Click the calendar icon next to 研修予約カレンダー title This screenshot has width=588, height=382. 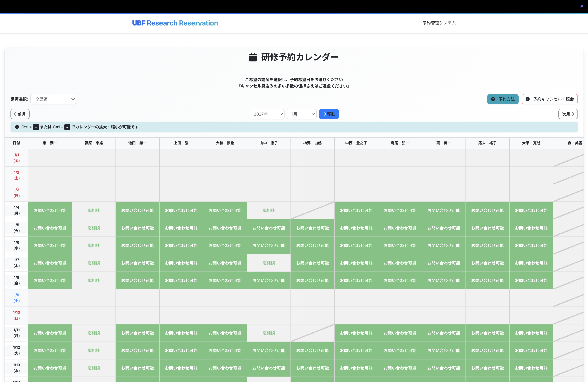[x=253, y=57]
